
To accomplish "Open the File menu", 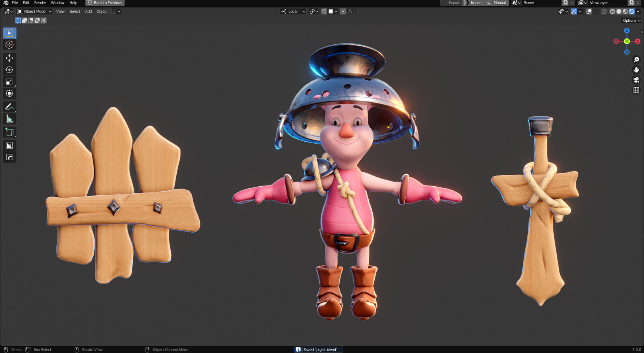I will [x=15, y=3].
